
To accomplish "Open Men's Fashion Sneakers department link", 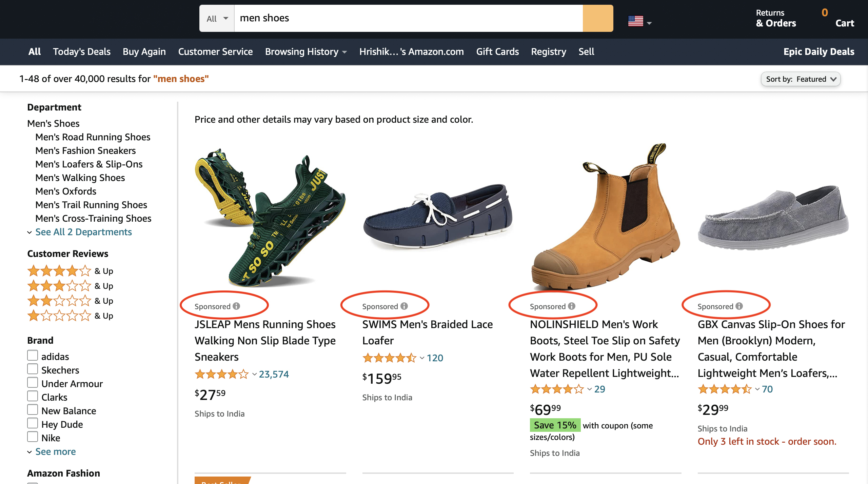I will 85,150.
